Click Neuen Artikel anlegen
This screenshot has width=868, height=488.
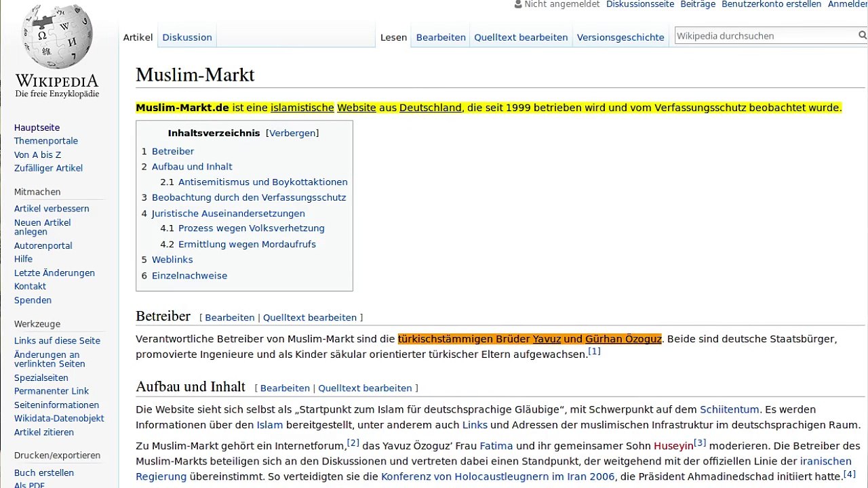click(42, 227)
